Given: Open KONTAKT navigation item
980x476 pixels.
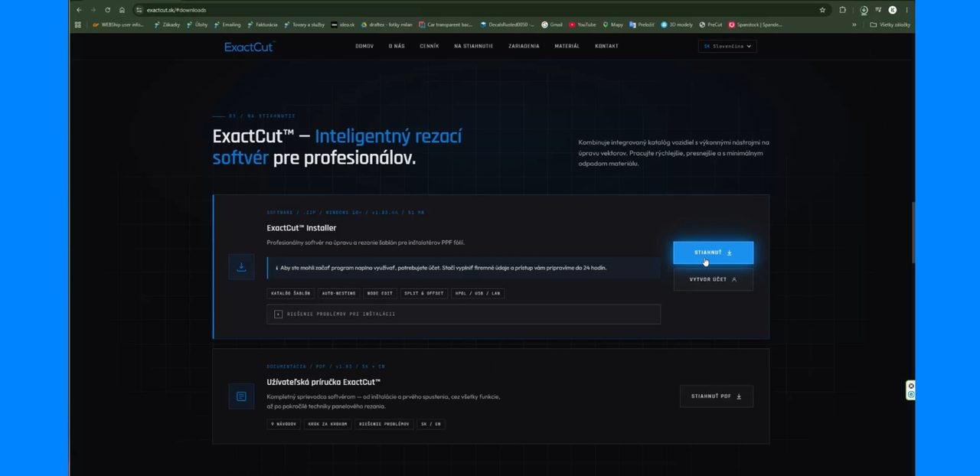Looking at the screenshot, I should (606, 46).
